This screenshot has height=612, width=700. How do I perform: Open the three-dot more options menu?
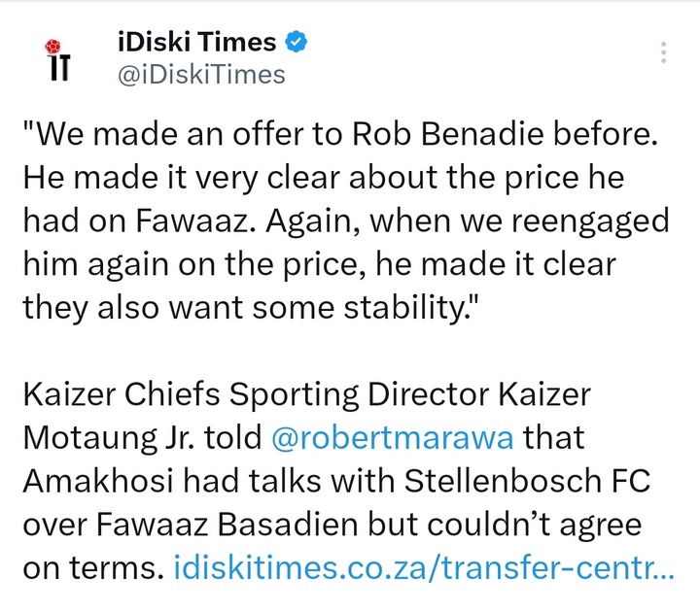coord(663,51)
